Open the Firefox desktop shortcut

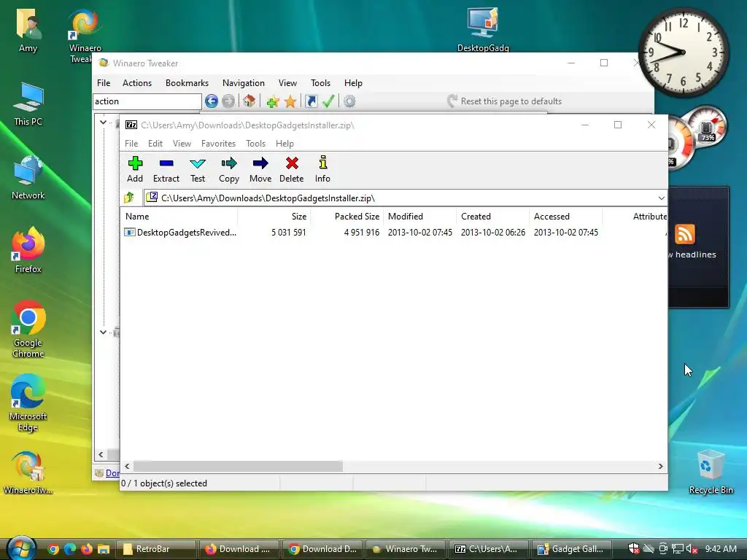28,251
